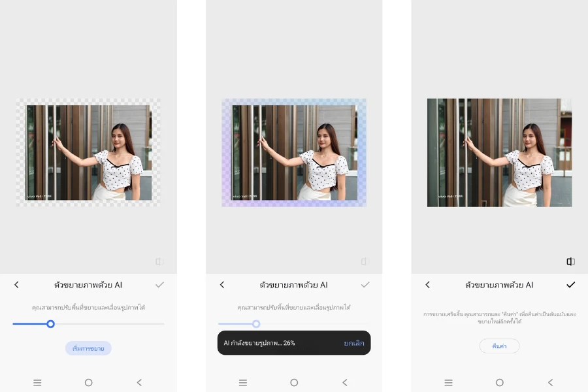Tap the greyed checkmark on the เริ่มการขยาย screen
This screenshot has width=588, height=392.
(159, 285)
